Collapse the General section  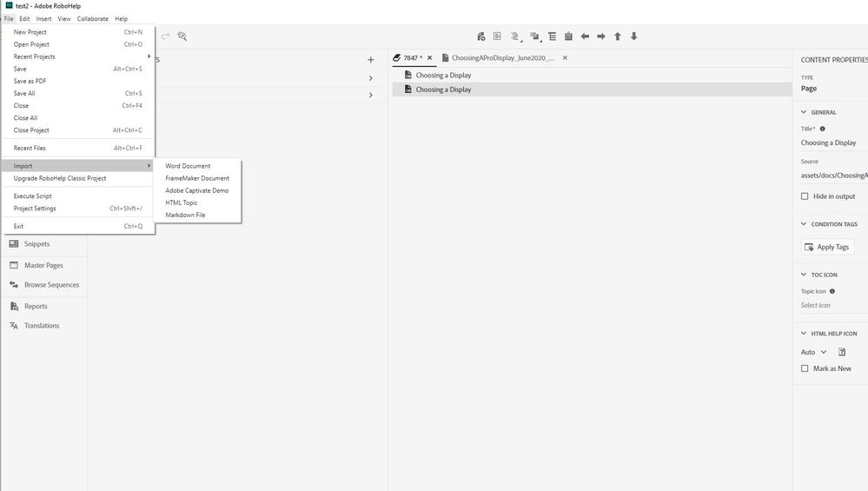pos(804,112)
